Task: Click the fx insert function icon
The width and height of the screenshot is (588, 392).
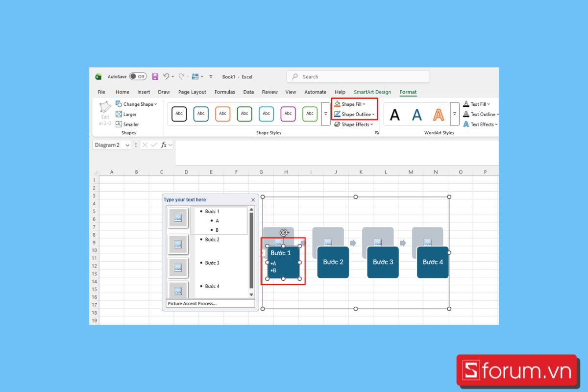Action: (164, 145)
